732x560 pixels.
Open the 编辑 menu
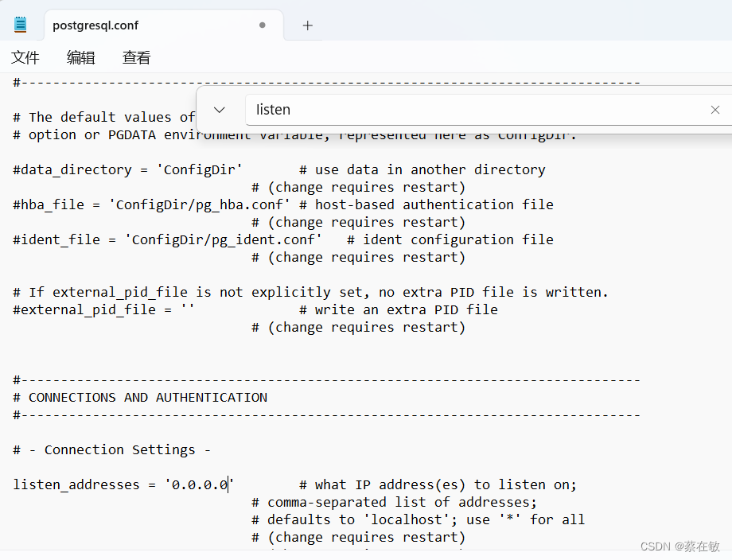[x=80, y=57]
